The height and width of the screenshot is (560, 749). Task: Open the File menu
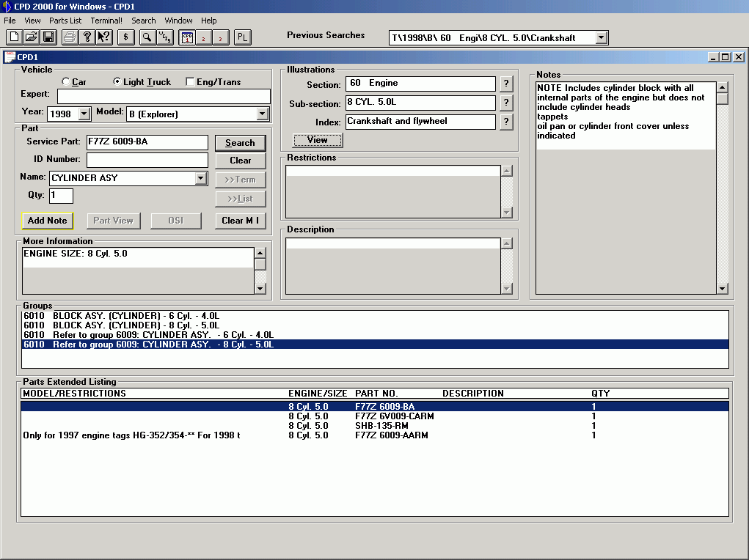click(x=10, y=21)
